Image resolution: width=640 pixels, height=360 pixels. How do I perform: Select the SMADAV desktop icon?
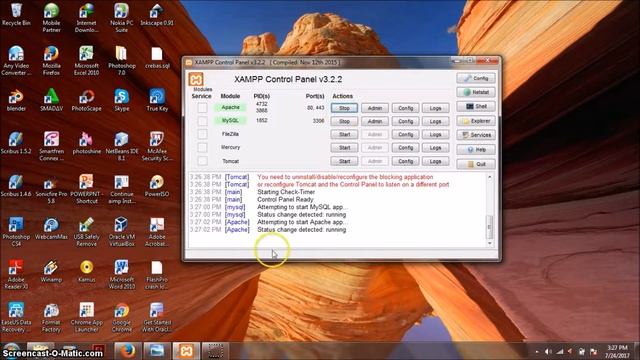51,100
